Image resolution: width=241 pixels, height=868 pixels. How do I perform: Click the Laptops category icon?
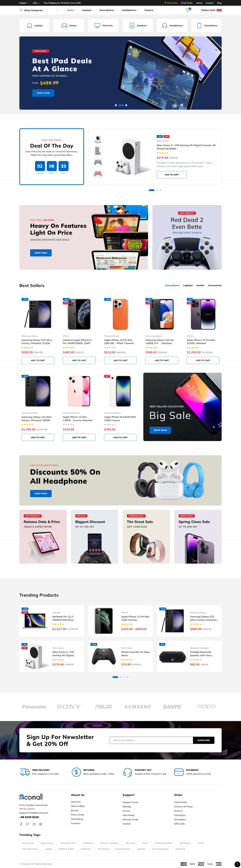click(x=29, y=26)
